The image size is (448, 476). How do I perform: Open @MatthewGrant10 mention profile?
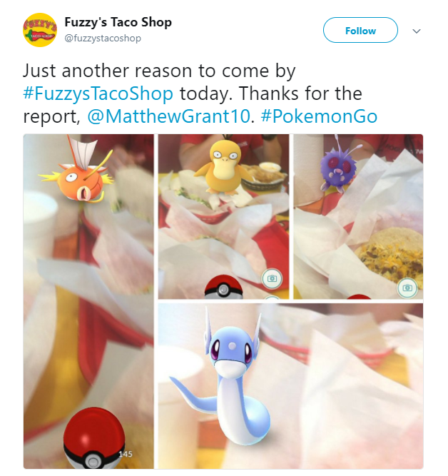tap(169, 116)
